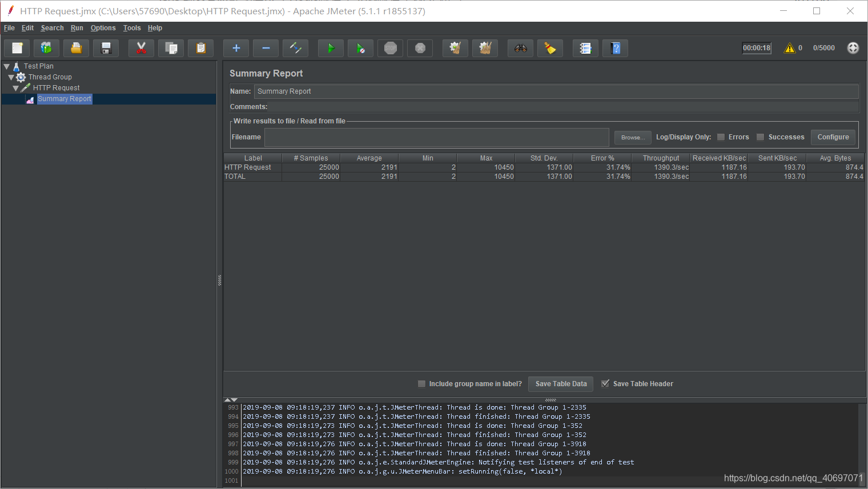The image size is (868, 489).
Task: Clear all results with double broom icon
Action: coord(485,48)
